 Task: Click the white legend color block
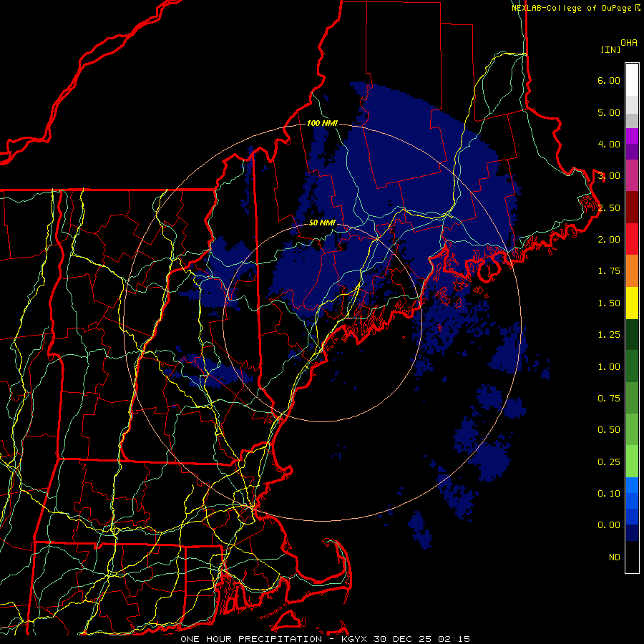point(632,80)
